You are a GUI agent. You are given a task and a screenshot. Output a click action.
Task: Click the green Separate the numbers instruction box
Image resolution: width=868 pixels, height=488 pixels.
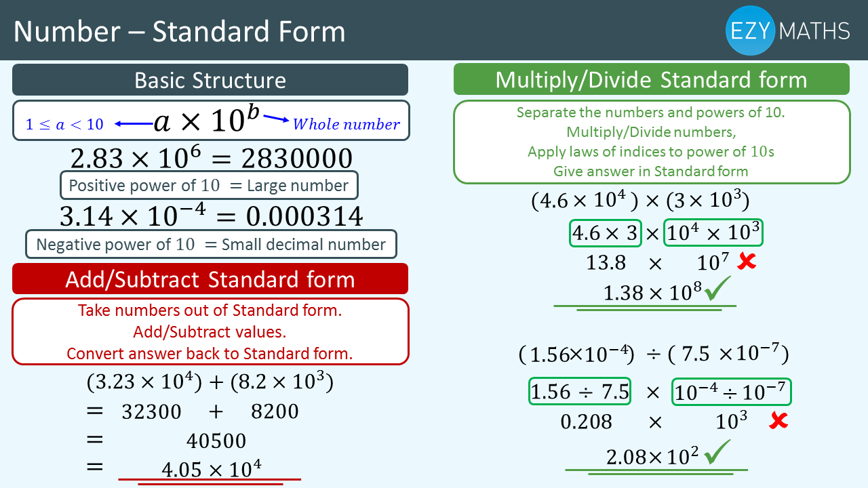651,142
